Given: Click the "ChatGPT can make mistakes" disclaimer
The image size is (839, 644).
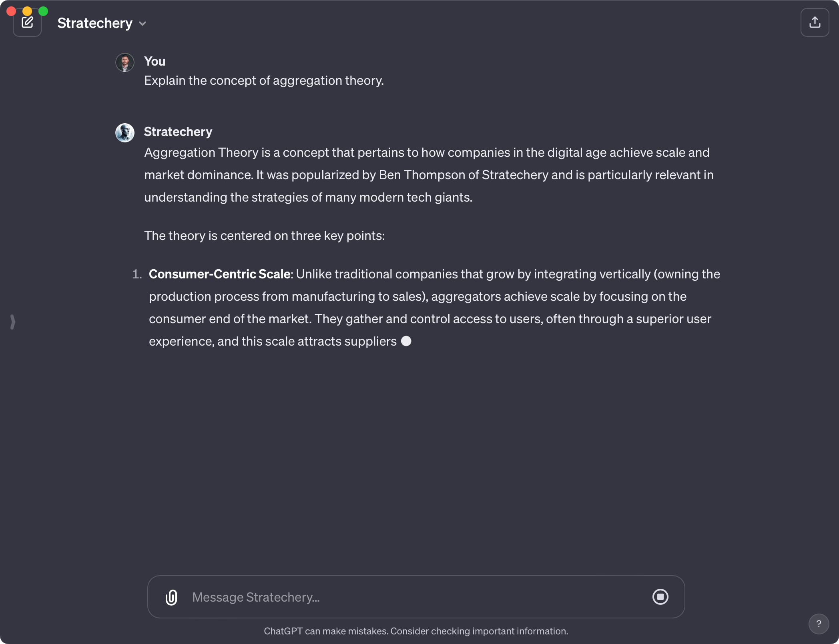Looking at the screenshot, I should pos(416,631).
